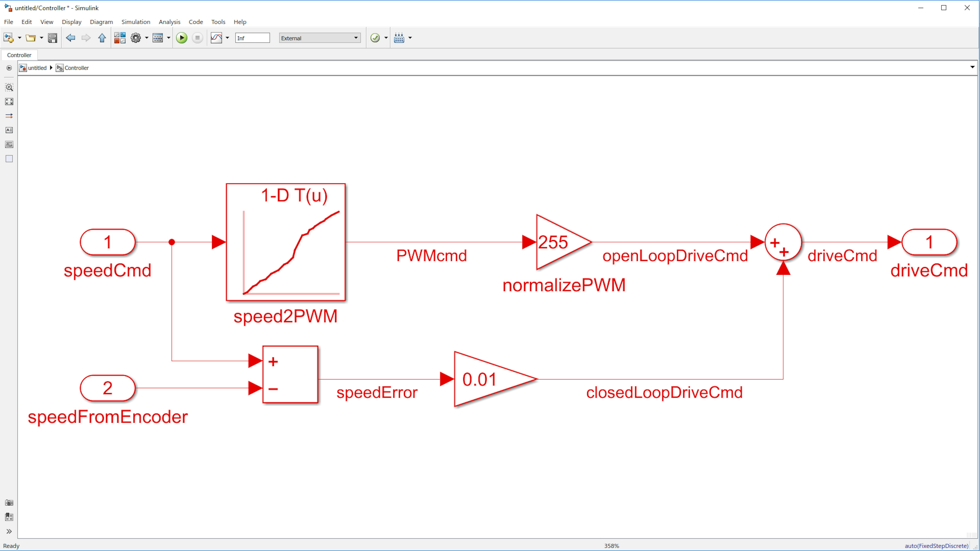Click the viewmarks icon in lower palette

9,517
